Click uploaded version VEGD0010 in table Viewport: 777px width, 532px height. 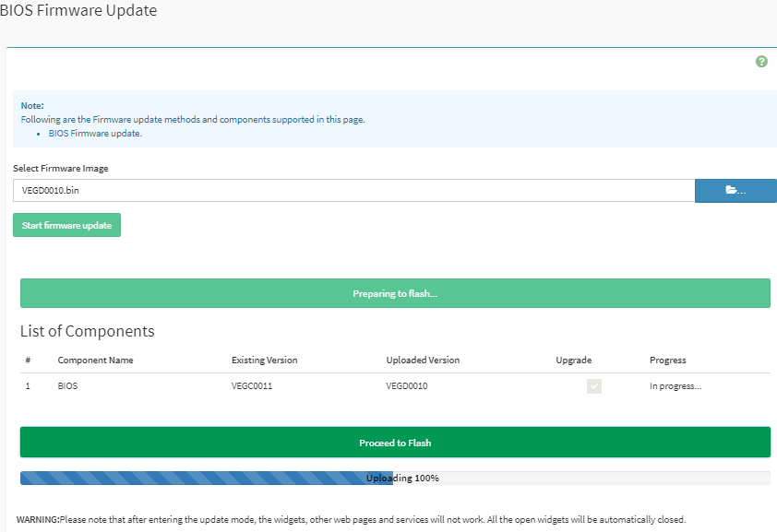(x=407, y=386)
